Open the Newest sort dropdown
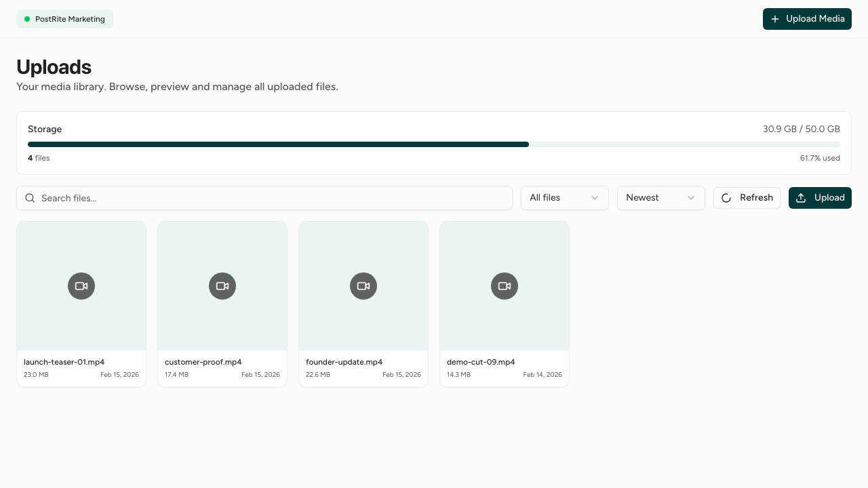The image size is (868, 488). coord(660,198)
